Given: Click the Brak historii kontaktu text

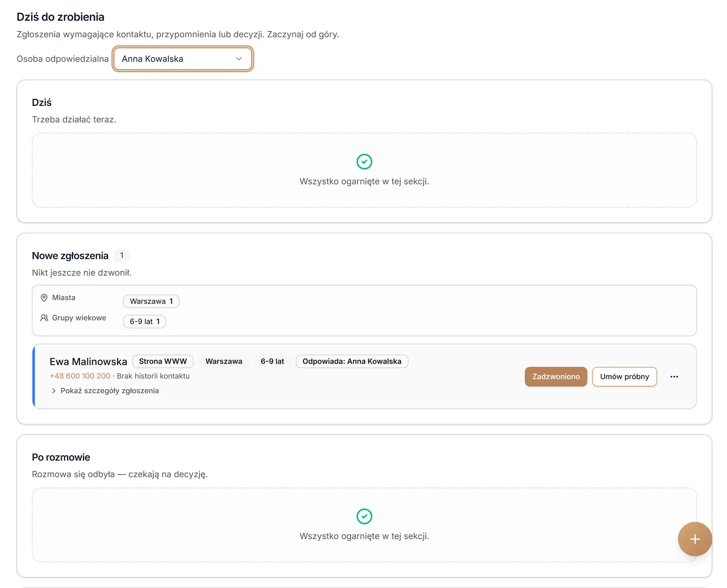Looking at the screenshot, I should pyautogui.click(x=153, y=376).
